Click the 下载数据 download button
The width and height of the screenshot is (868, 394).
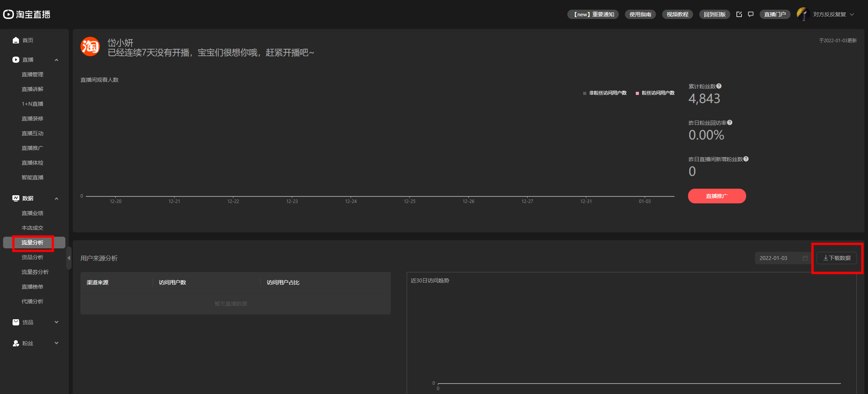point(837,258)
